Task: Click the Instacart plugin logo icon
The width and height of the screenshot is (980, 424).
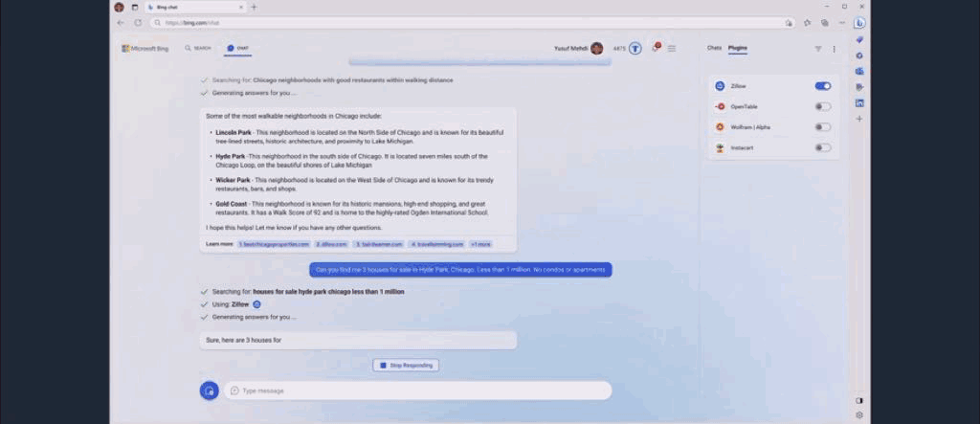Action: click(720, 147)
